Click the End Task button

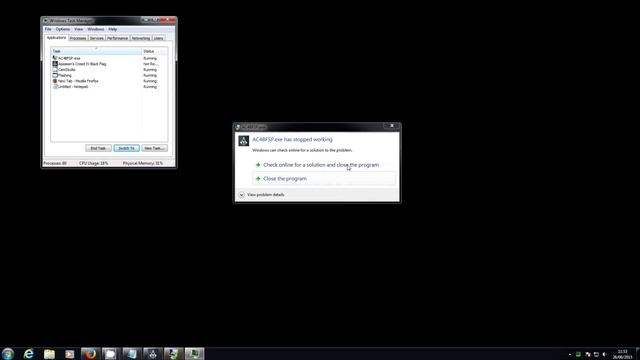[98, 148]
